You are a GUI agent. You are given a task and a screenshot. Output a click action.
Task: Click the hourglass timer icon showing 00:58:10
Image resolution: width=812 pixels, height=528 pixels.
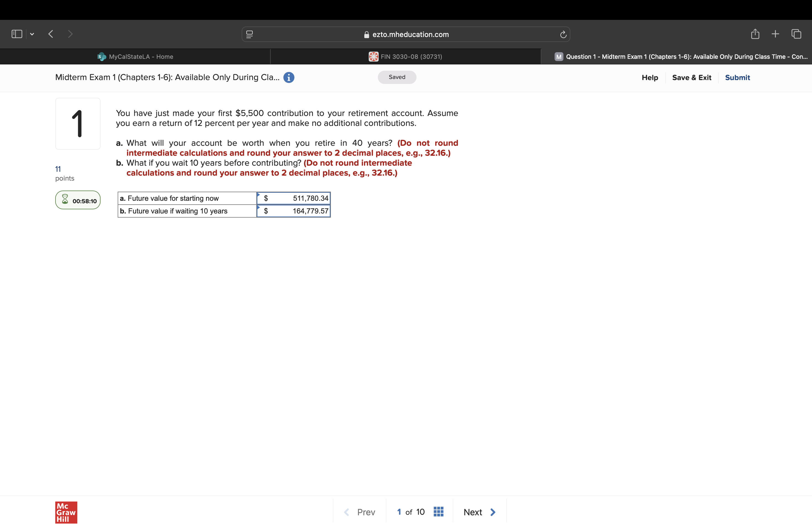[65, 200]
